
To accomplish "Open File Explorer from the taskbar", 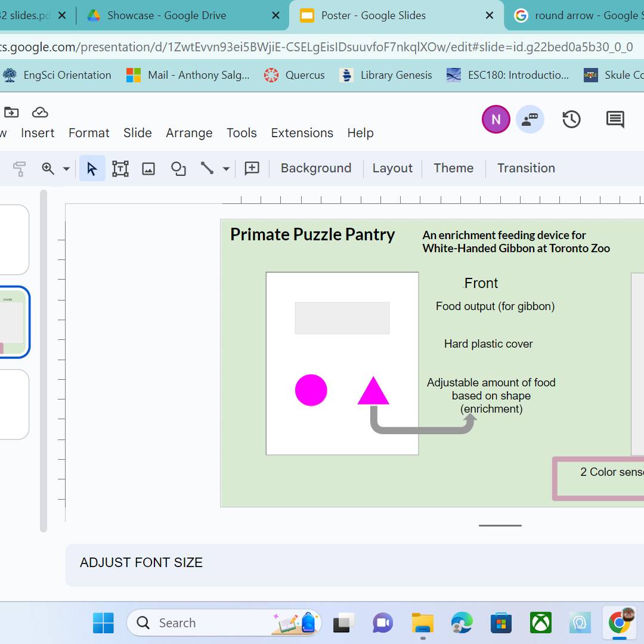I will (x=423, y=623).
